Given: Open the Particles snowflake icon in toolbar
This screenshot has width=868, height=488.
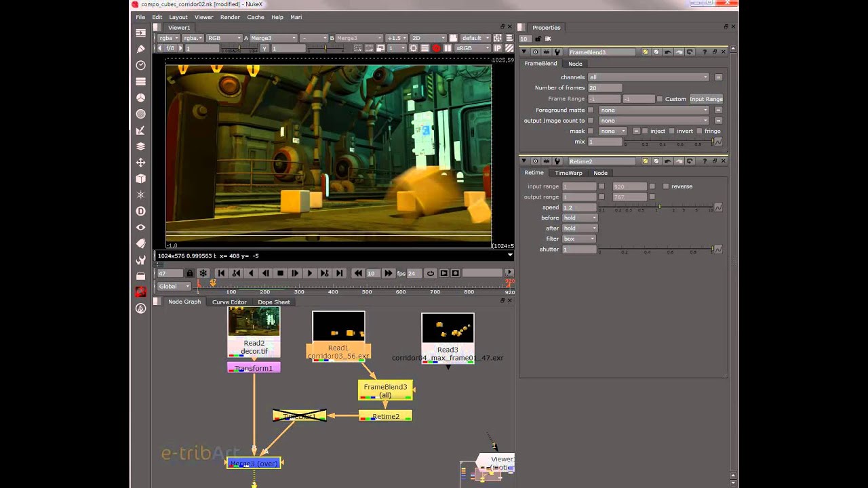Looking at the screenshot, I should tap(140, 195).
